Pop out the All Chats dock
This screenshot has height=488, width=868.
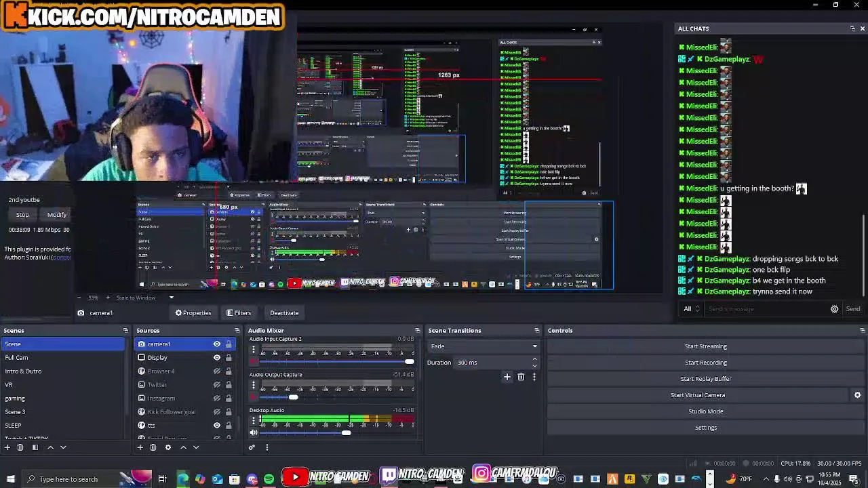point(852,28)
